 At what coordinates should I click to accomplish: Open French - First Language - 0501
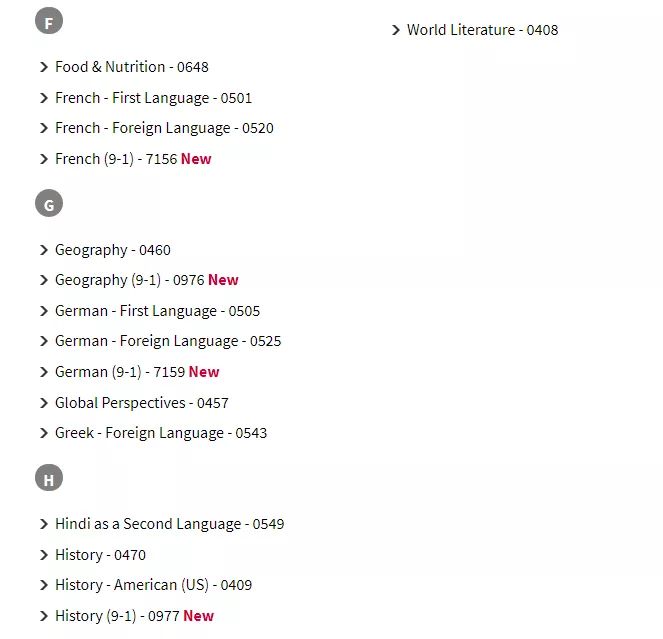(x=153, y=98)
